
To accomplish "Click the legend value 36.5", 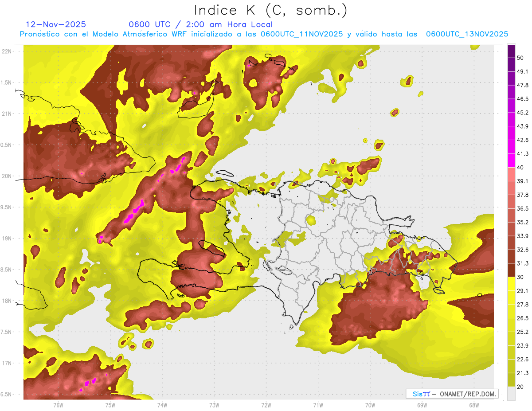I will (523, 208).
